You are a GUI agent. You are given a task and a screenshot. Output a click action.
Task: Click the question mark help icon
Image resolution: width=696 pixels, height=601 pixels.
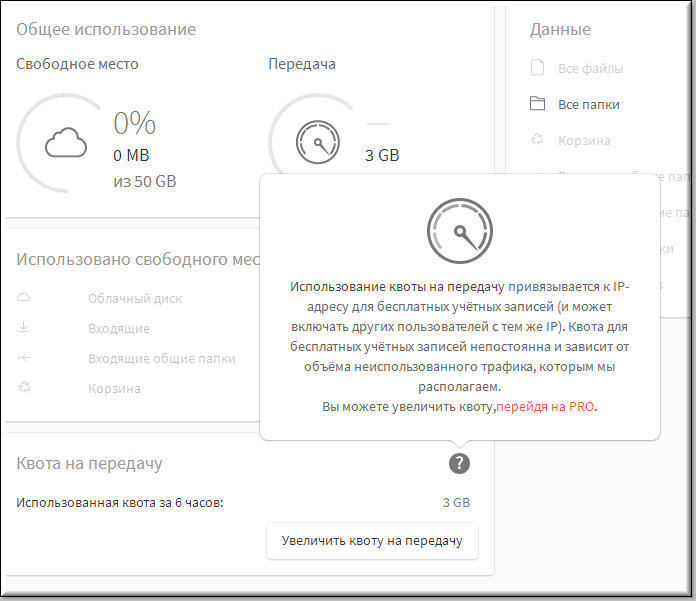pos(459,463)
